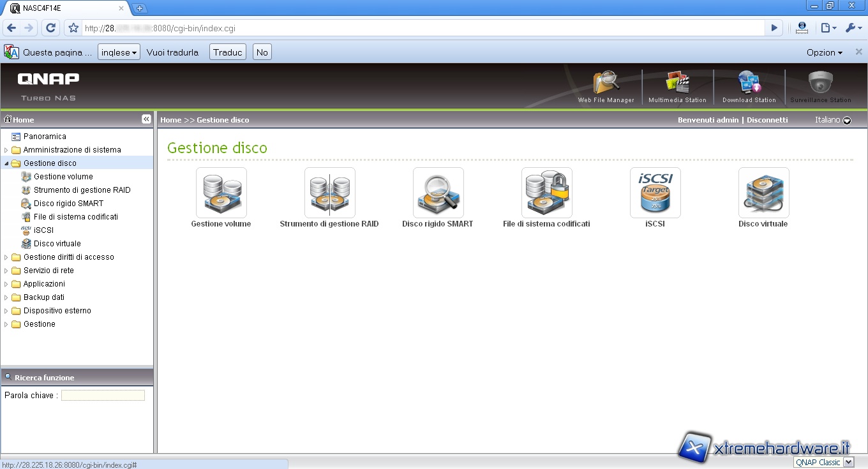Collapse the Gestione disco tree folder
The width and height of the screenshot is (868, 469).
6,163
